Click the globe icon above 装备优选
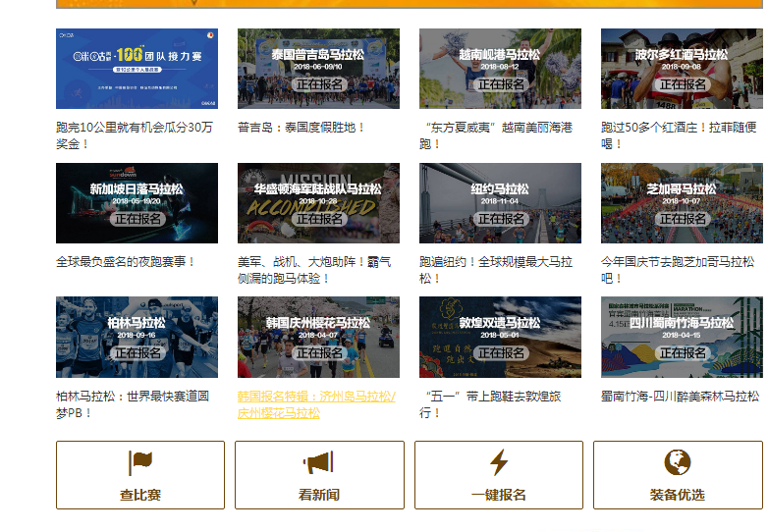Screen dimensions: 768x532 click(x=678, y=462)
